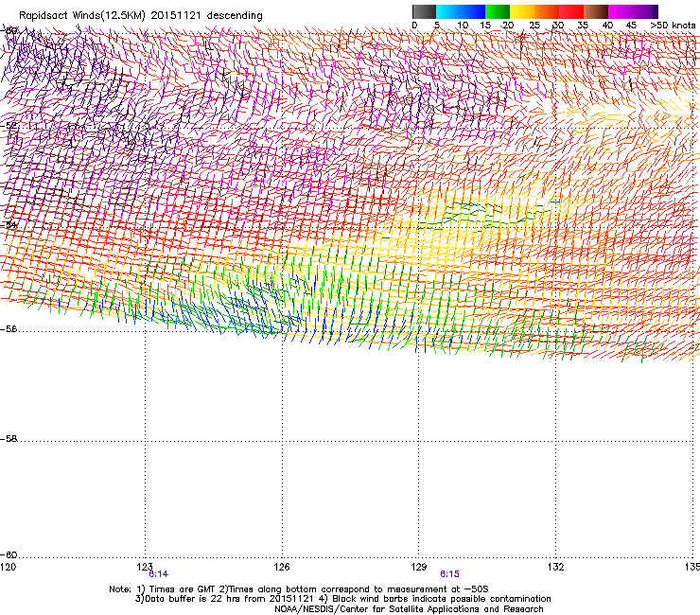Image resolution: width=700 pixels, height=615 pixels.
Task: Click the purple '6:14' time label
Action: (159, 574)
